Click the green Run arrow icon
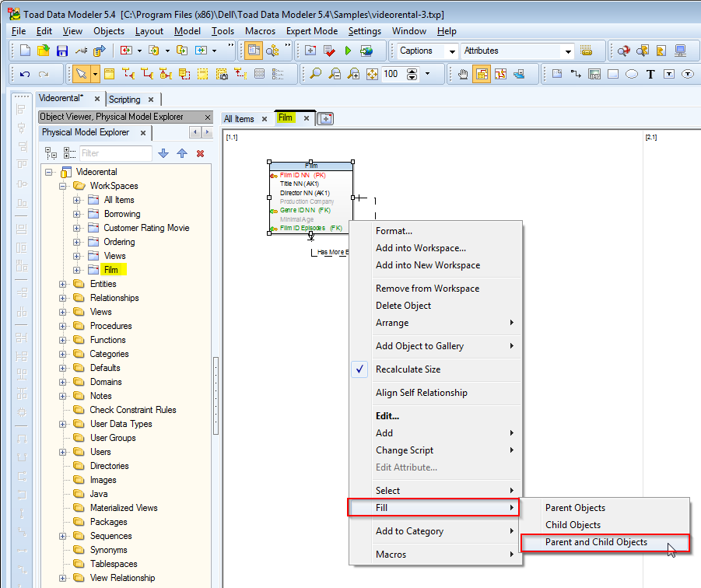The height and width of the screenshot is (588, 701). (x=348, y=51)
